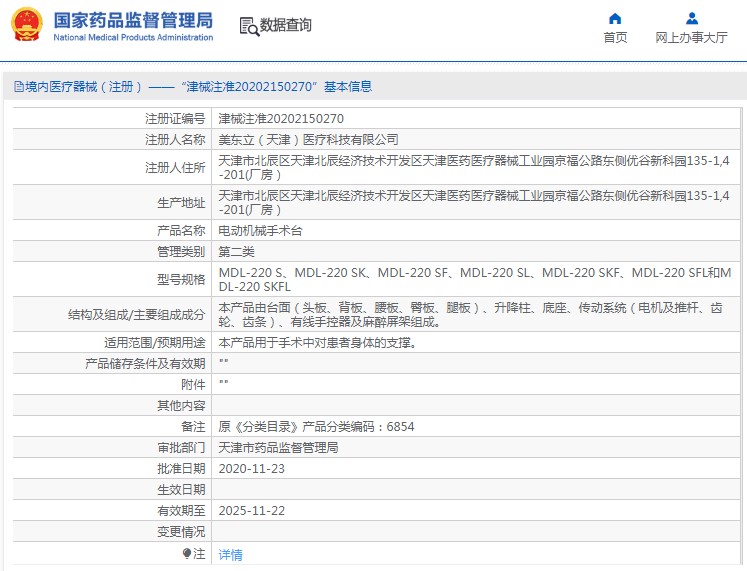
Task: Click the 生产地址 address value
Action: pos(474,202)
